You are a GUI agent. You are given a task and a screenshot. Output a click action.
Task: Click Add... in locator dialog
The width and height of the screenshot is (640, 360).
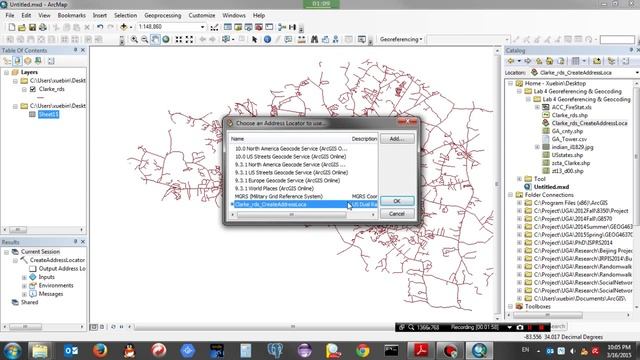point(397,139)
